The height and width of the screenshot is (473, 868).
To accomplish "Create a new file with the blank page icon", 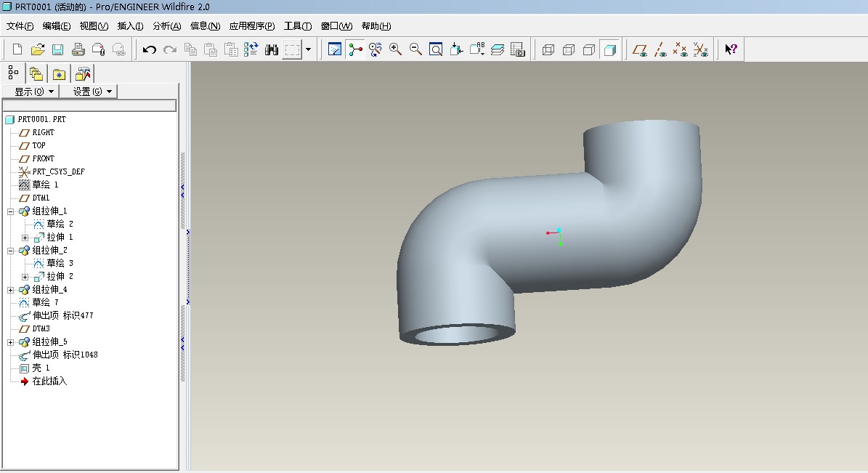I will [17, 49].
